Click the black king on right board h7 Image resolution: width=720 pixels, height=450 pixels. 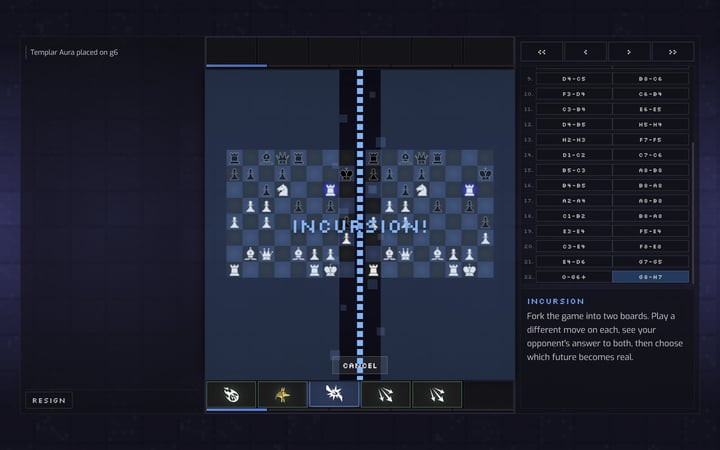(485, 174)
